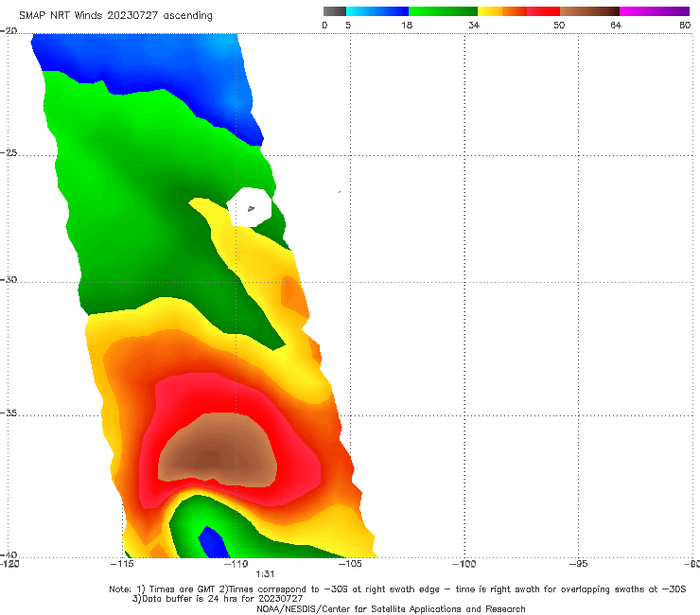Click the note line starting 'Times are GMT'
The image size is (700, 615).
click(x=397, y=589)
